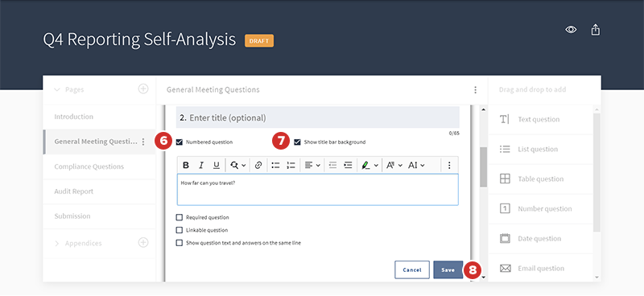The image size is (644, 296).
Task: Insert a link using the chain icon
Action: pos(258,165)
